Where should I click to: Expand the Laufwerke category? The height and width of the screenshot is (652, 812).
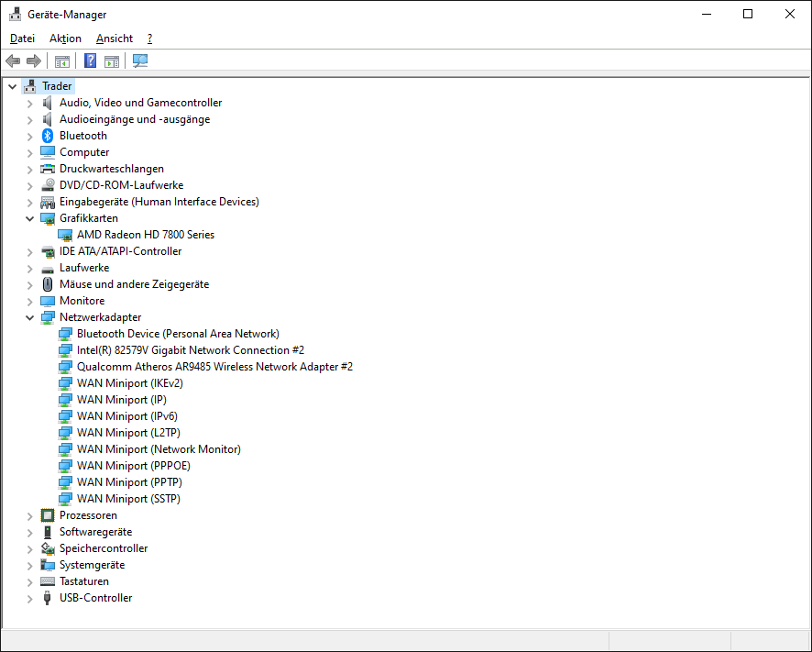click(x=30, y=269)
